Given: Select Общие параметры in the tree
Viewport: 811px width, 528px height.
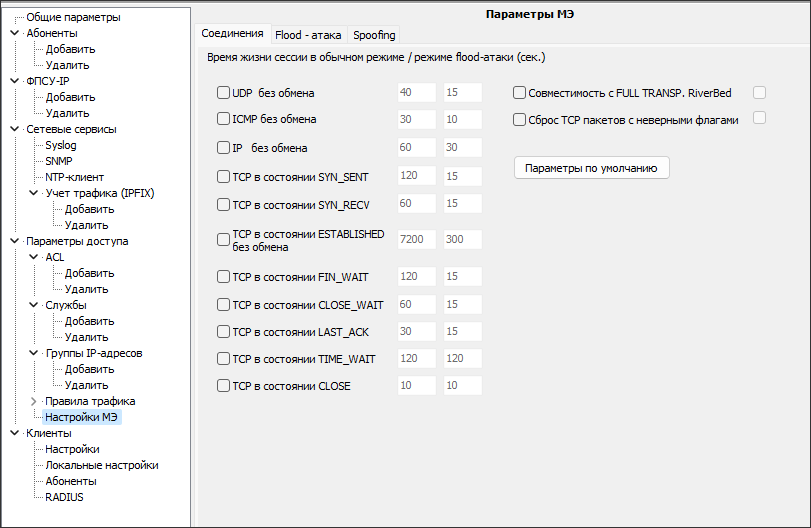Looking at the screenshot, I should pos(73,17).
